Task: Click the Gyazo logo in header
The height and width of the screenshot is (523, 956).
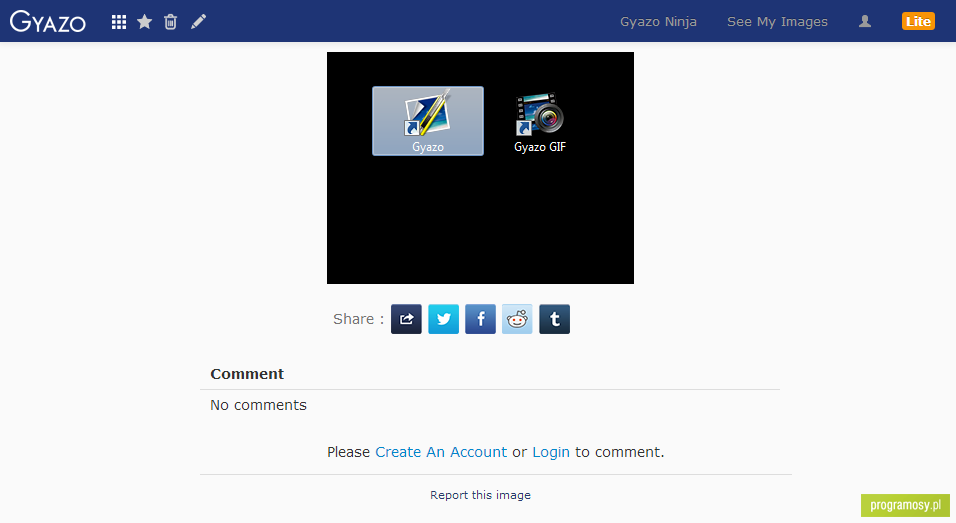Action: pos(48,21)
